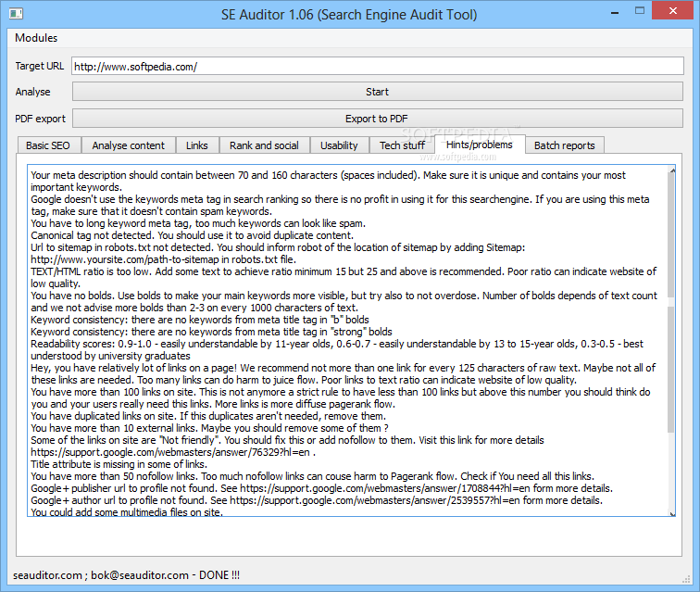Maximize the SE Auditor window
Screen dimensions: 700x592
(x=640, y=11)
